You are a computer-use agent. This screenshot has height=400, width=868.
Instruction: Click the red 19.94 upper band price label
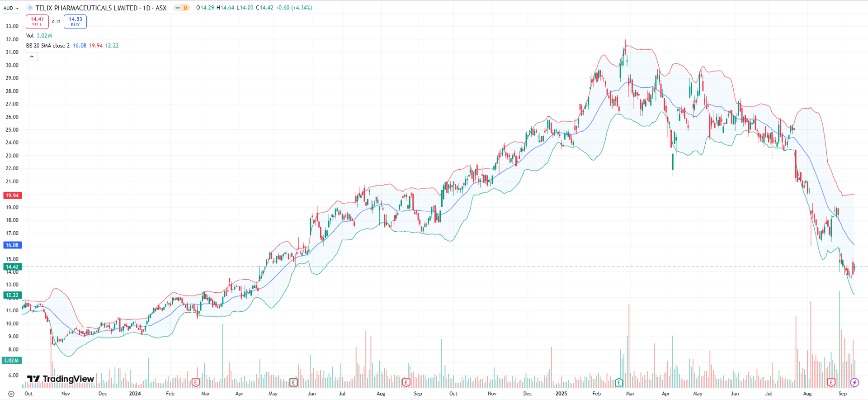click(x=12, y=195)
